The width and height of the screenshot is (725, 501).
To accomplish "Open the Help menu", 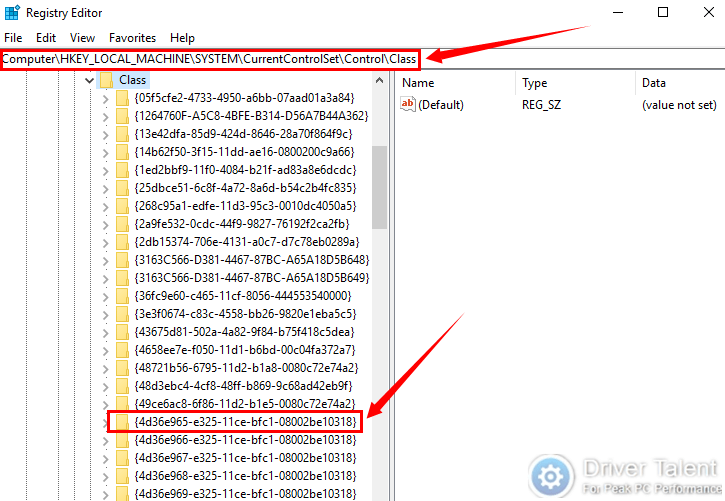I will coord(182,38).
